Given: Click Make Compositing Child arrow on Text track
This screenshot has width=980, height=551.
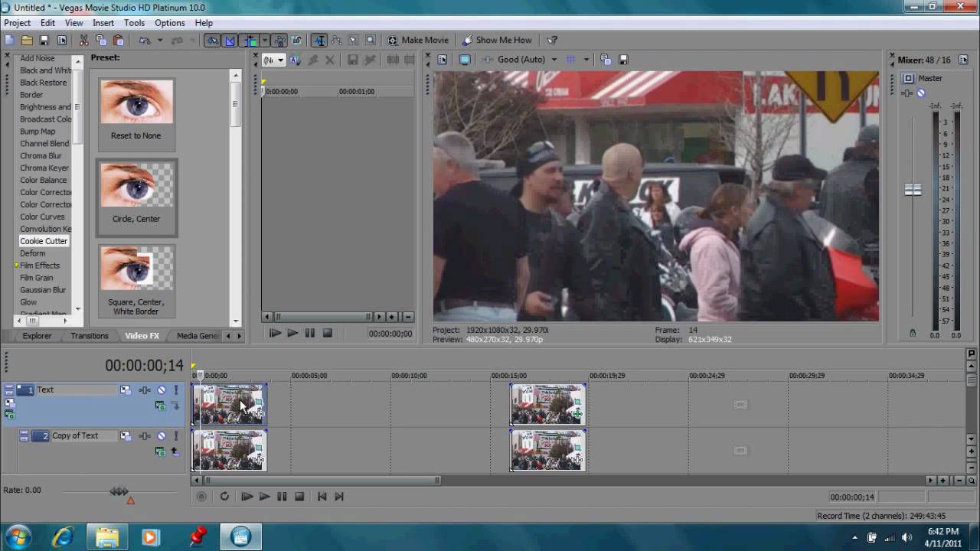Looking at the screenshot, I should coord(175,406).
